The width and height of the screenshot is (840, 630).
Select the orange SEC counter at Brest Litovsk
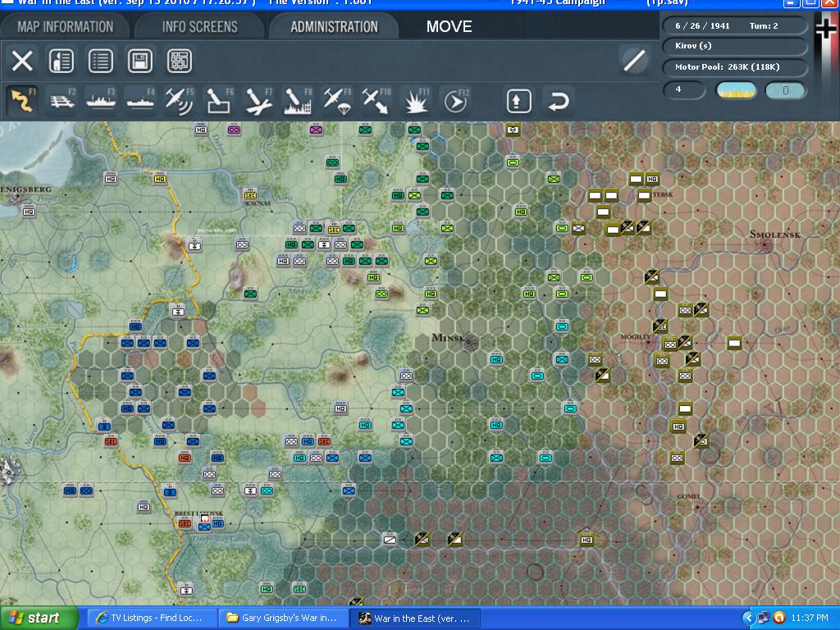point(184,523)
